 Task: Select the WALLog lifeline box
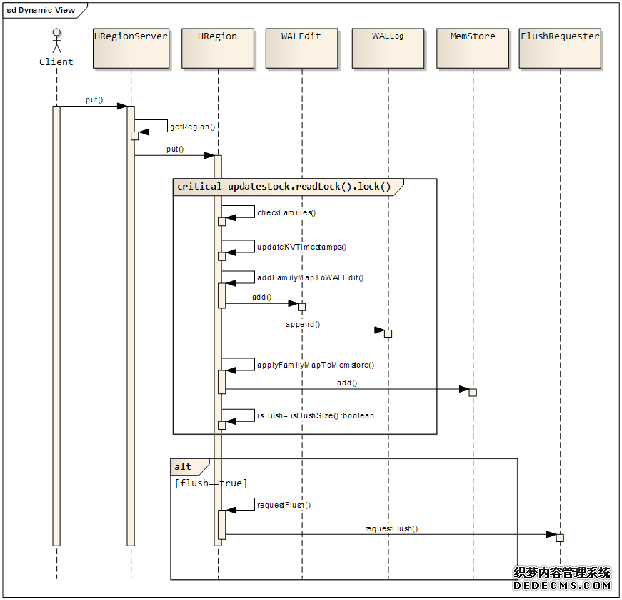[387, 49]
